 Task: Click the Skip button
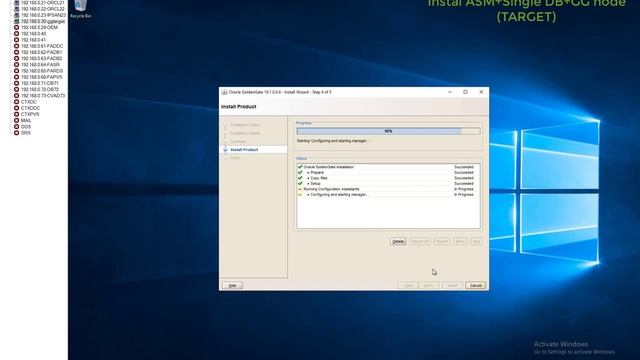[x=476, y=242]
